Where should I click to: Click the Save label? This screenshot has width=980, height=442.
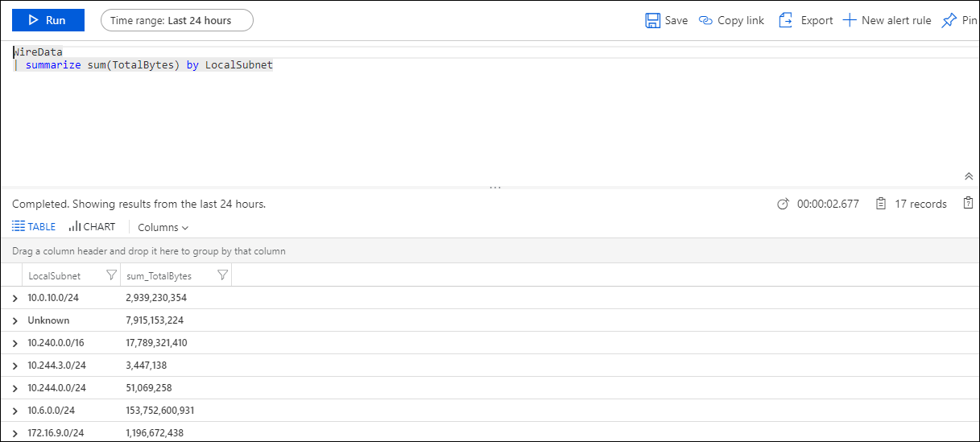pos(676,20)
